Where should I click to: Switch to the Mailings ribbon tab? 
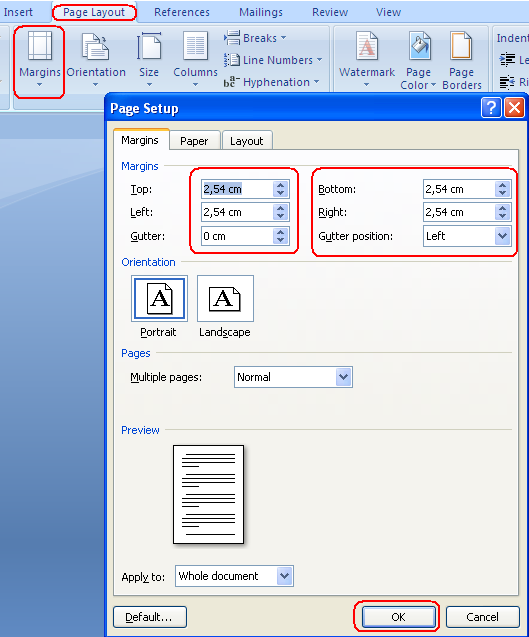point(260,12)
